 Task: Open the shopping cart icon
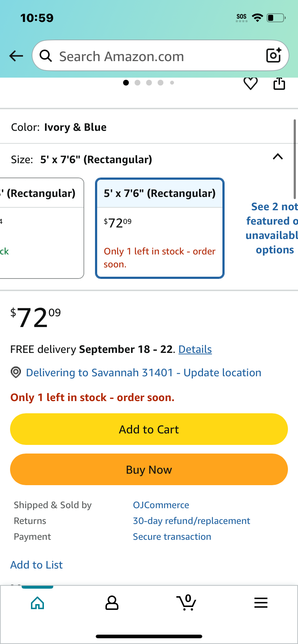coord(186,603)
